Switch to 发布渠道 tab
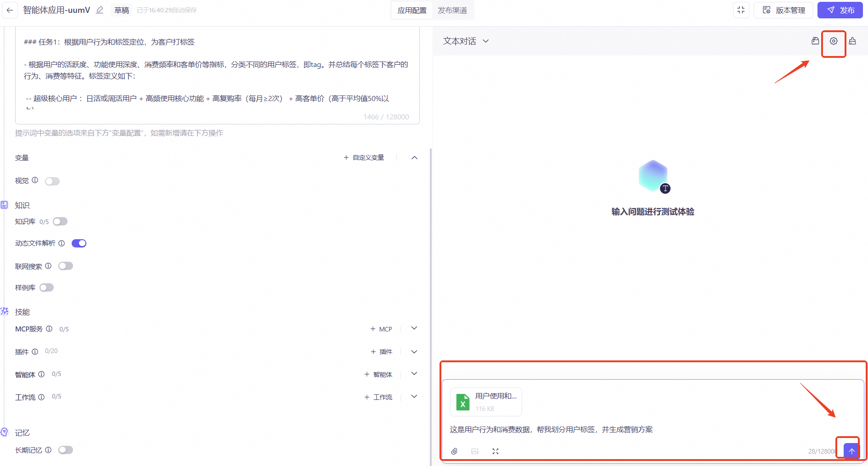 click(452, 10)
